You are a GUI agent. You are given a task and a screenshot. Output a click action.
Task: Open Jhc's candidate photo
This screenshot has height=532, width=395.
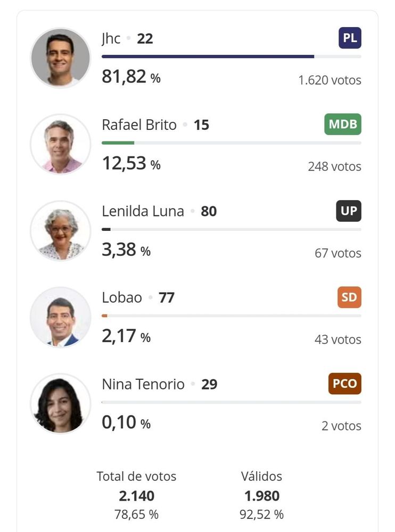pos(61,57)
